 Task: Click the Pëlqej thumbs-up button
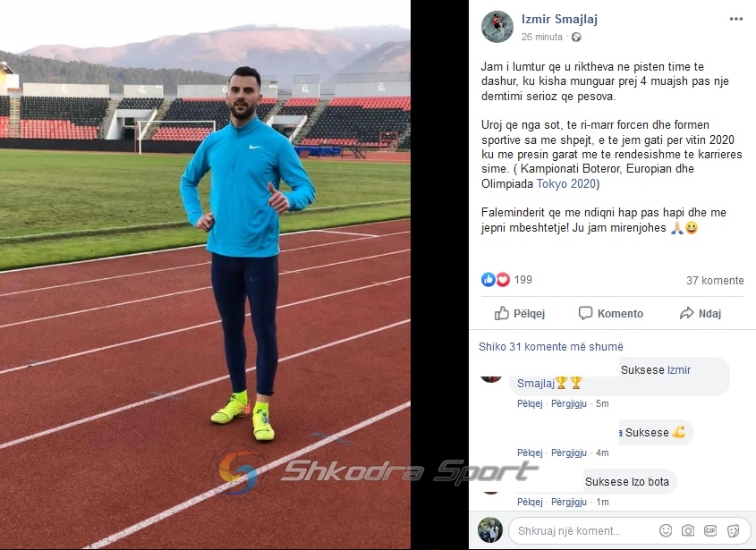coord(520,313)
